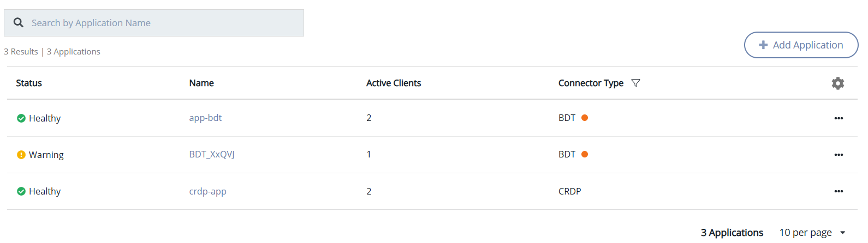Open the app-bdt application link

[x=205, y=118]
